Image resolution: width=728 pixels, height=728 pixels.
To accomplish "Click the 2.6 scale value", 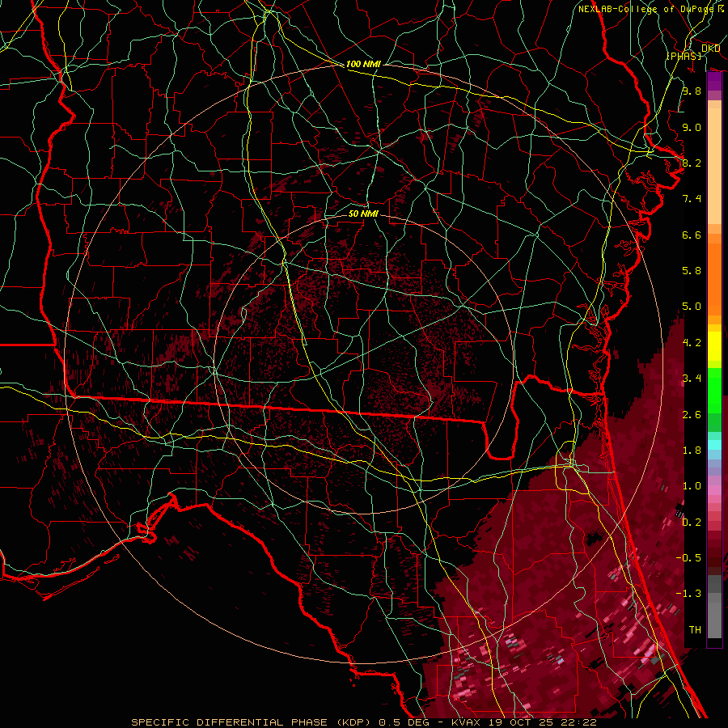I will click(692, 414).
